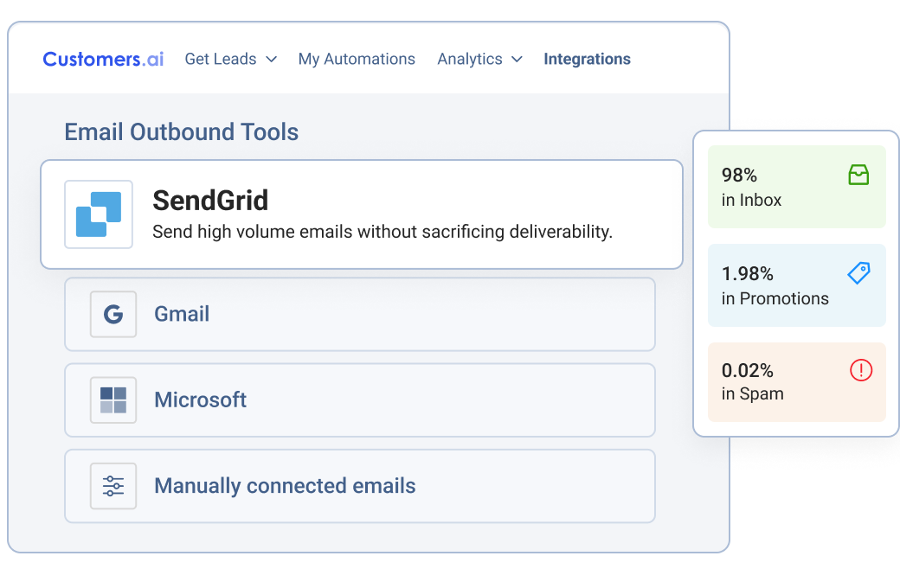Image resolution: width=900 pixels, height=588 pixels.
Task: Open the Analytics menu
Action: [x=470, y=59]
